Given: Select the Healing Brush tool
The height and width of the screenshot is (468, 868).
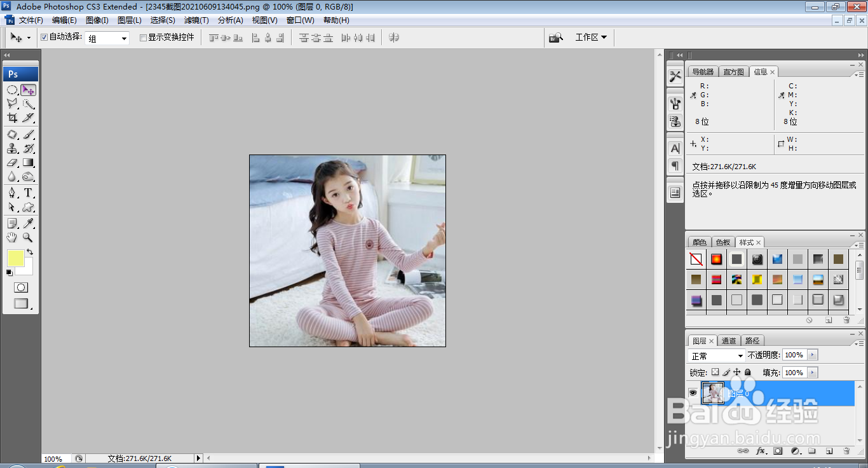Looking at the screenshot, I should tap(12, 135).
